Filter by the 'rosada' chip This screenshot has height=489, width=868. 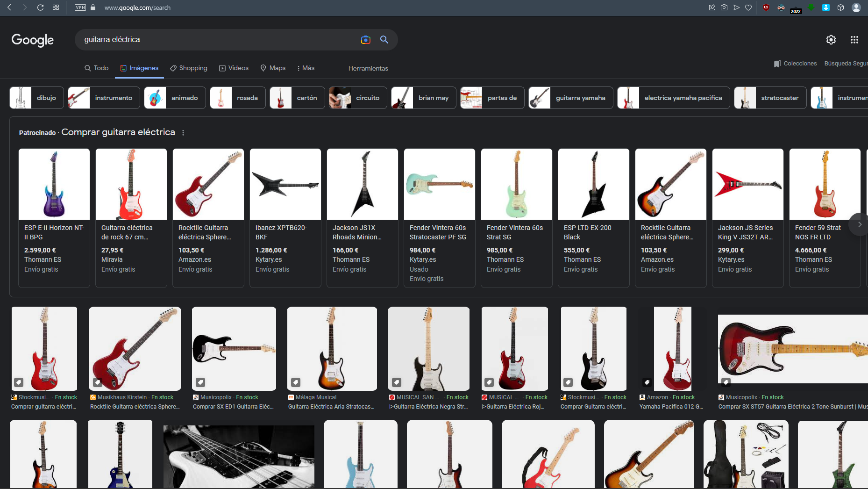tap(238, 98)
